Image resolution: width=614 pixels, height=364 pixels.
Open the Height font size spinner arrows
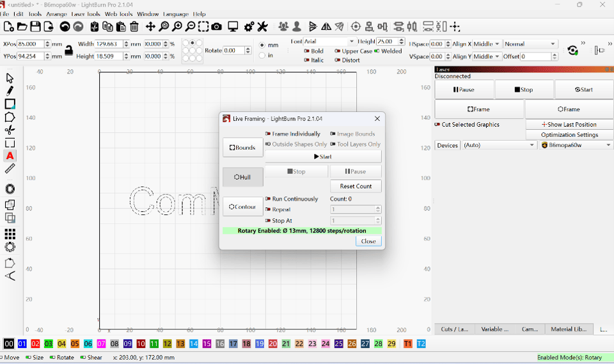(402, 41)
